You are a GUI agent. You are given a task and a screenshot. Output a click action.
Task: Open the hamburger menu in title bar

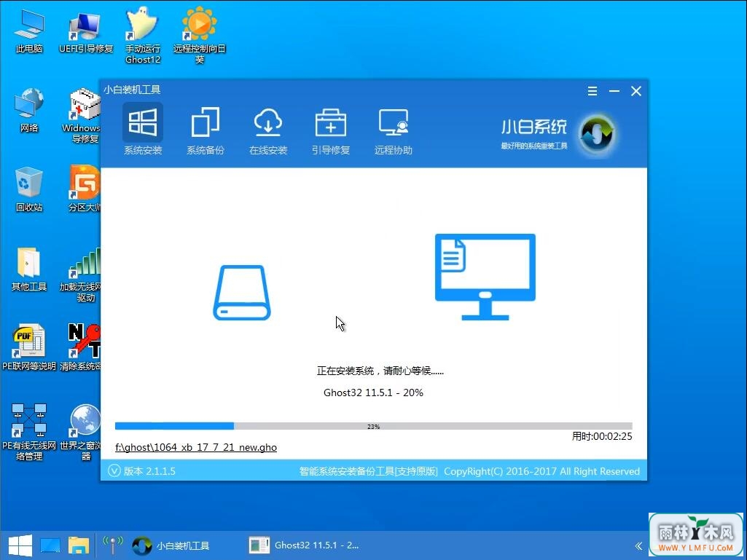pyautogui.click(x=592, y=91)
